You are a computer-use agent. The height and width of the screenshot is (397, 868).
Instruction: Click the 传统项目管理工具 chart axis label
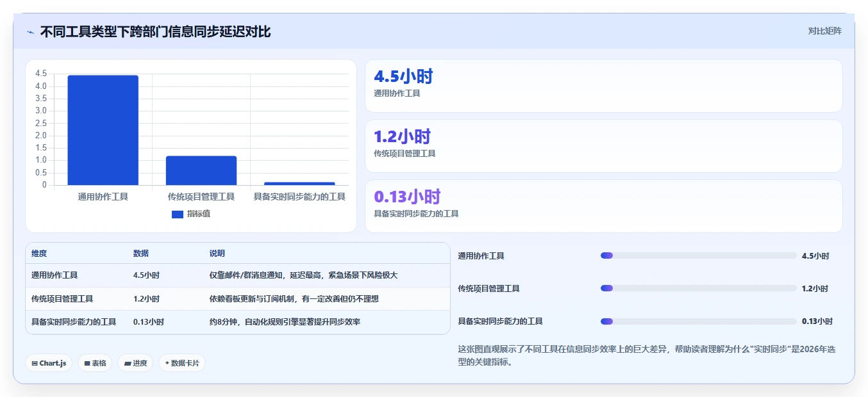[x=201, y=197]
